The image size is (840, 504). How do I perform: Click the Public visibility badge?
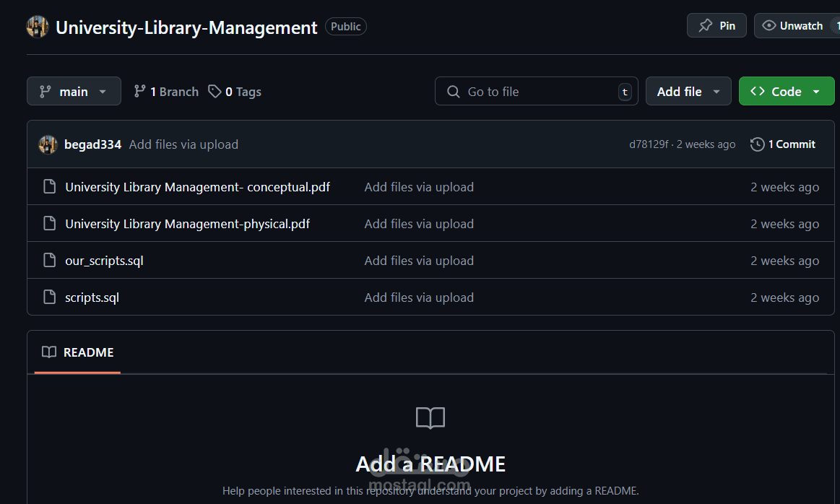coord(345,26)
